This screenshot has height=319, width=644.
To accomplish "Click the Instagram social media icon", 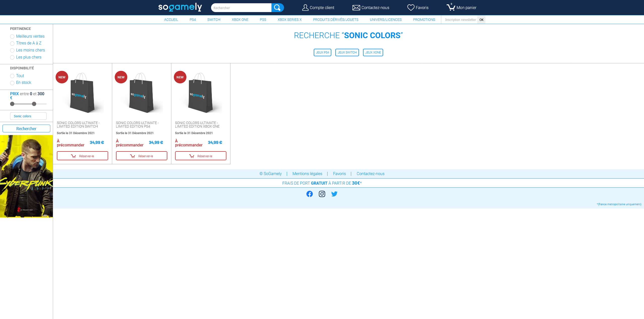I will click(x=322, y=194).
